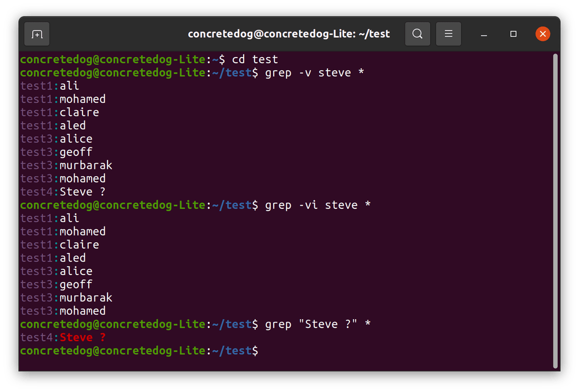Select the test1:ali output line

[49, 85]
